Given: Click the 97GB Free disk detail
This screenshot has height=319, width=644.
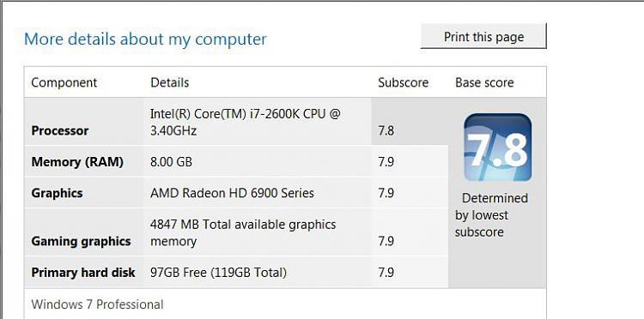Looking at the screenshot, I should 218,273.
